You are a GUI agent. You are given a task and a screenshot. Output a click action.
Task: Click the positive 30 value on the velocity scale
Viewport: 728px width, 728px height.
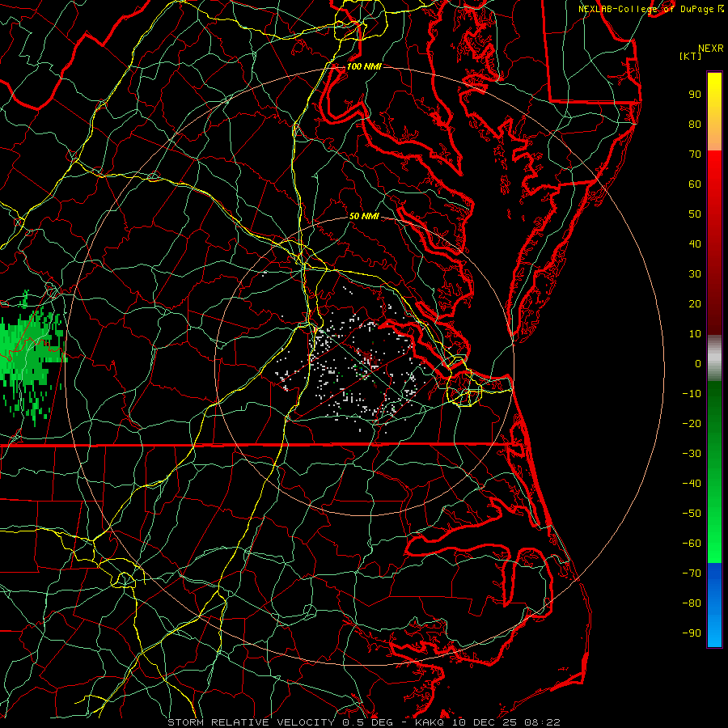point(695,274)
